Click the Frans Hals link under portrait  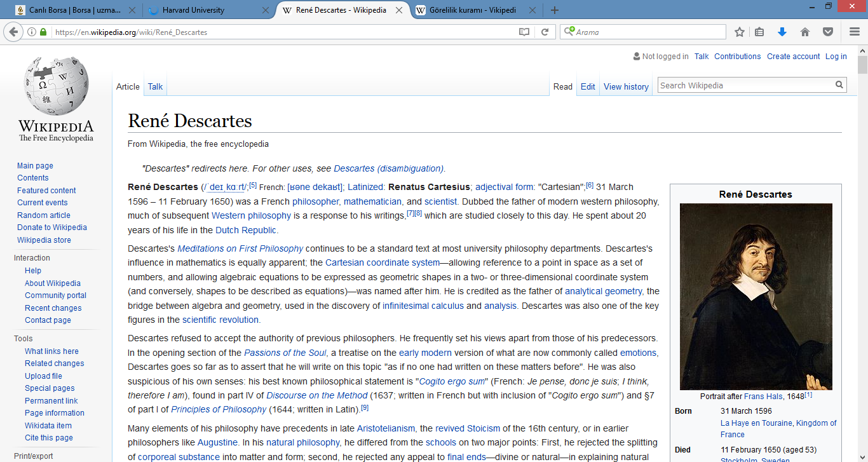tap(763, 396)
